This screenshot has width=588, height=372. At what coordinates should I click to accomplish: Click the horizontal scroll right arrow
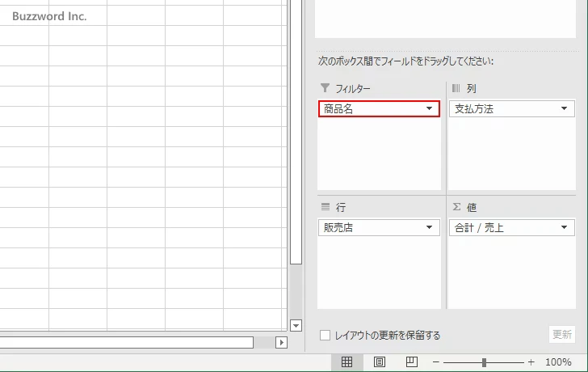[282, 342]
